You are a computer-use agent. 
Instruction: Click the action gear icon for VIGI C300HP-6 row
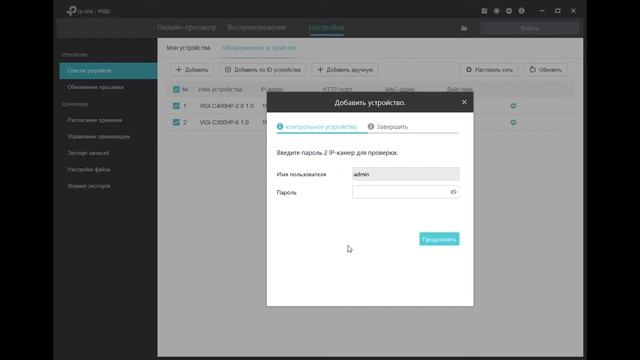513,122
